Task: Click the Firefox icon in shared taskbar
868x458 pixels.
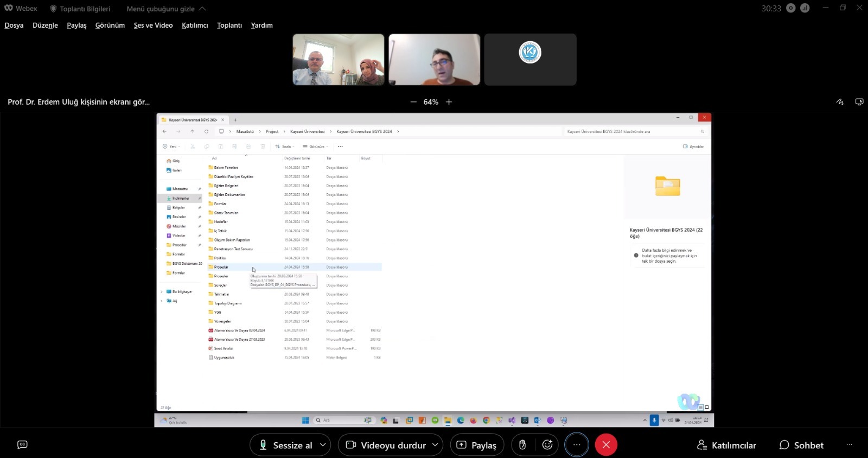Action: [x=473, y=420]
